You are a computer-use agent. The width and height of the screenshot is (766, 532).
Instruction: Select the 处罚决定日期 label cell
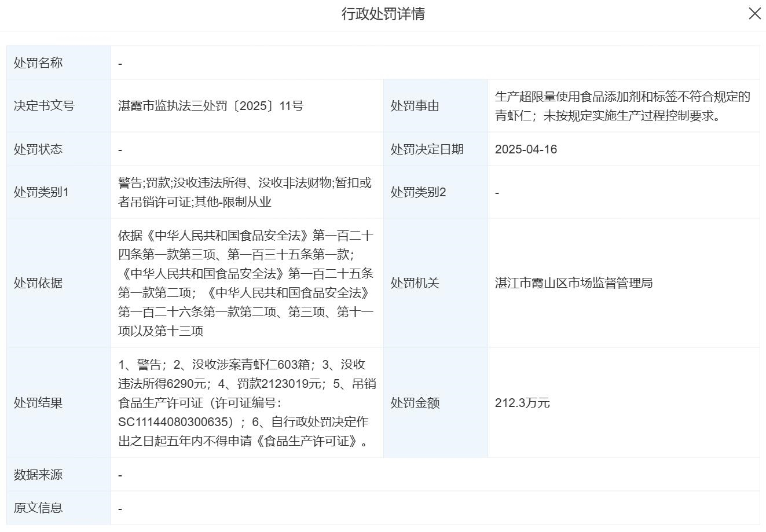(435, 149)
